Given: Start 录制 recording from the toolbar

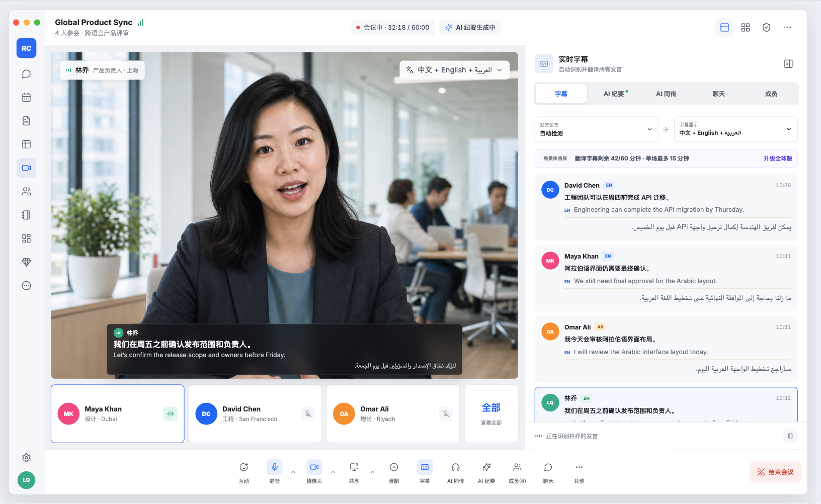Looking at the screenshot, I should (x=394, y=473).
